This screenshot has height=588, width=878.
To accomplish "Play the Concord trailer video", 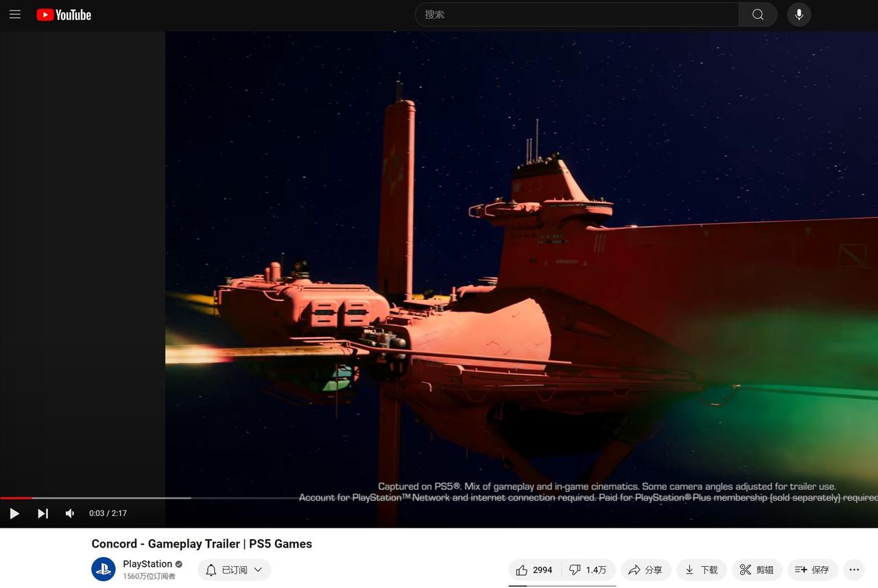I will [x=14, y=513].
